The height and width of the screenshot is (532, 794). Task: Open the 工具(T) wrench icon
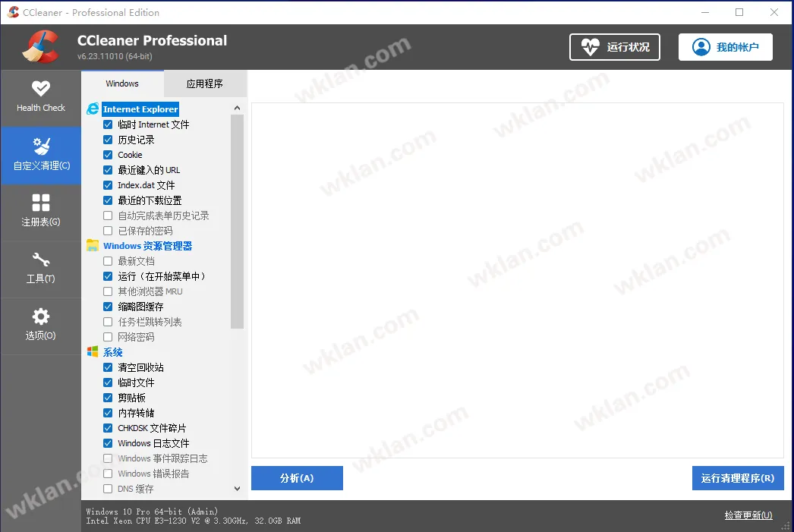(x=41, y=259)
